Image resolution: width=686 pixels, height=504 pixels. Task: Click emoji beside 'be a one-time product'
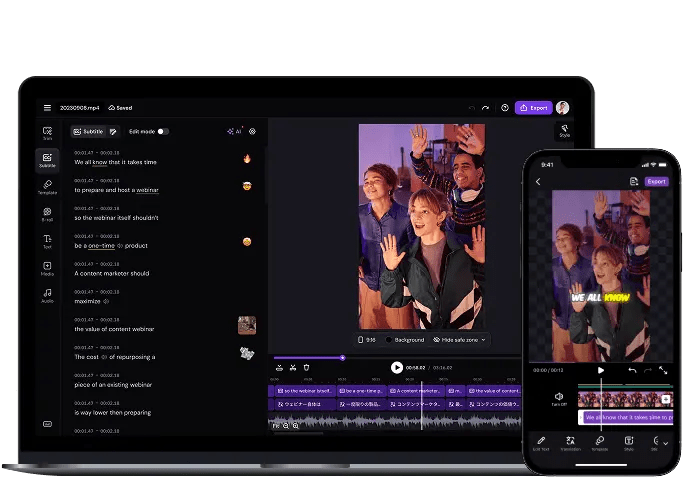[247, 242]
